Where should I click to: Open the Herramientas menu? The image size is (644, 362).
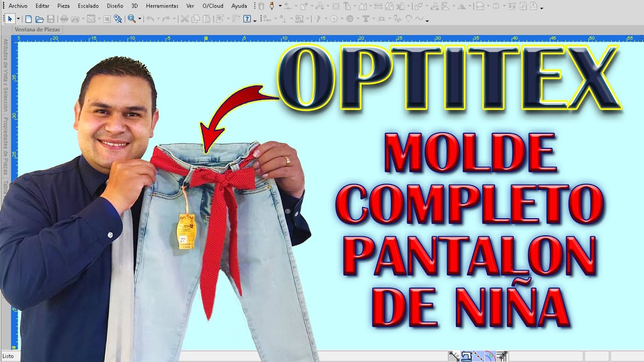tap(162, 6)
